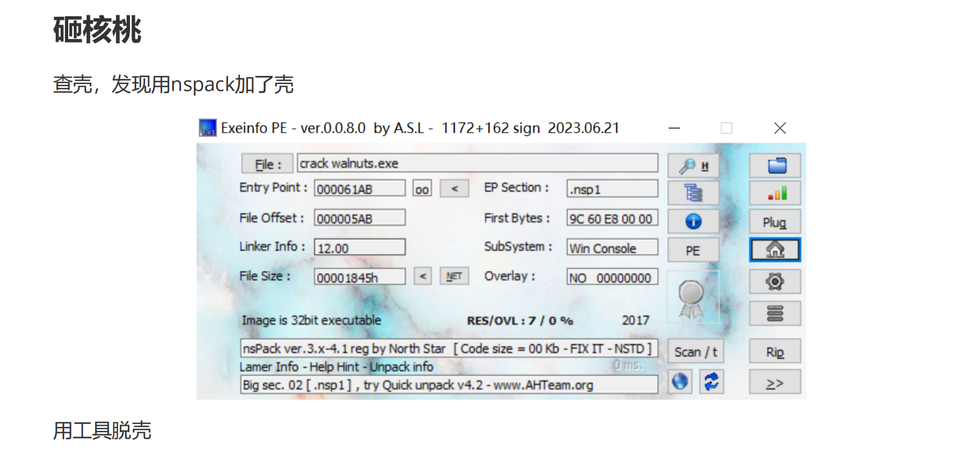
Task: Expand with the >> button
Action: (775, 383)
